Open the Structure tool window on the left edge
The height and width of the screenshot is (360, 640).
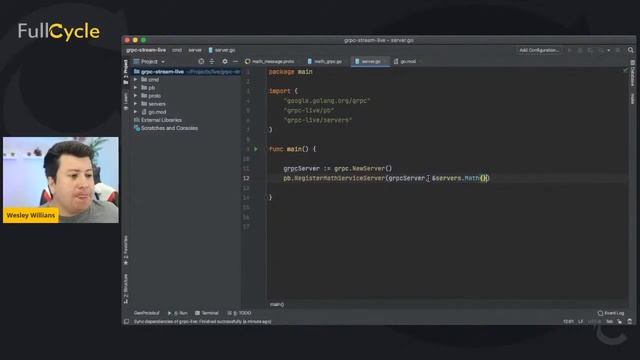coord(126,289)
